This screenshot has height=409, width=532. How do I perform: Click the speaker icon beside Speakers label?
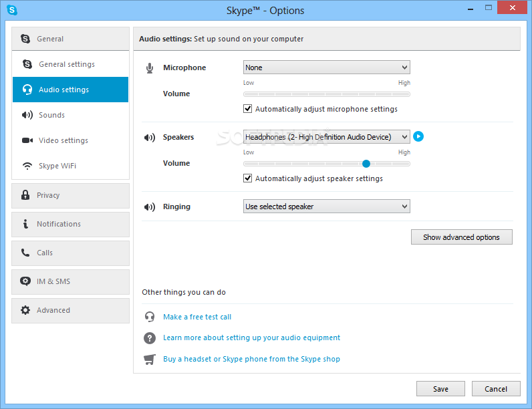coord(150,138)
